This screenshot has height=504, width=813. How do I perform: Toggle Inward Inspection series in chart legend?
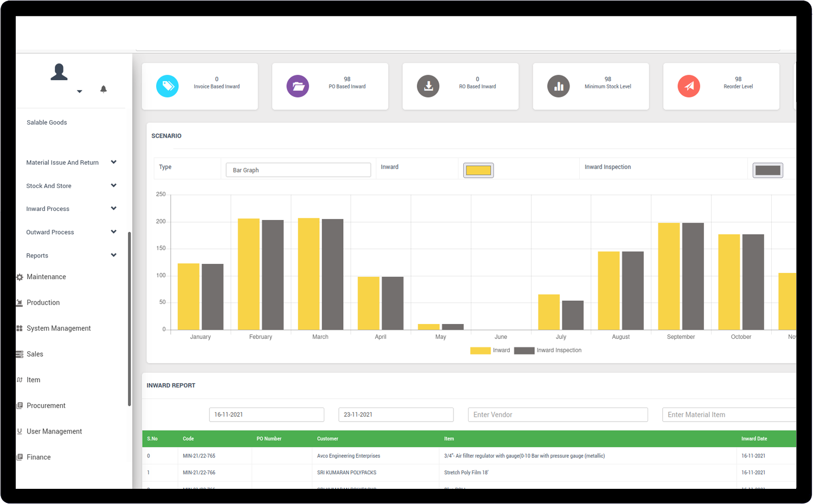tap(548, 351)
